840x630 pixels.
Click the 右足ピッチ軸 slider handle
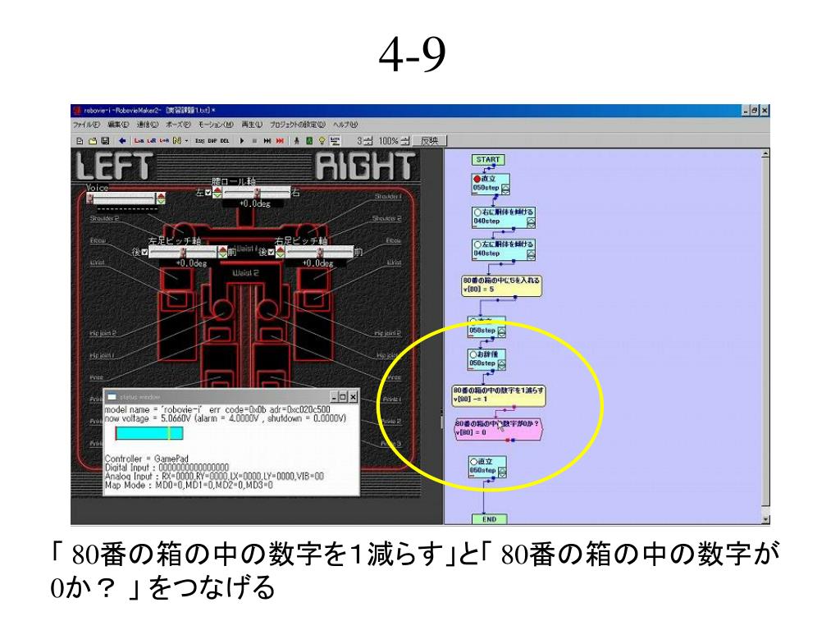(320, 252)
